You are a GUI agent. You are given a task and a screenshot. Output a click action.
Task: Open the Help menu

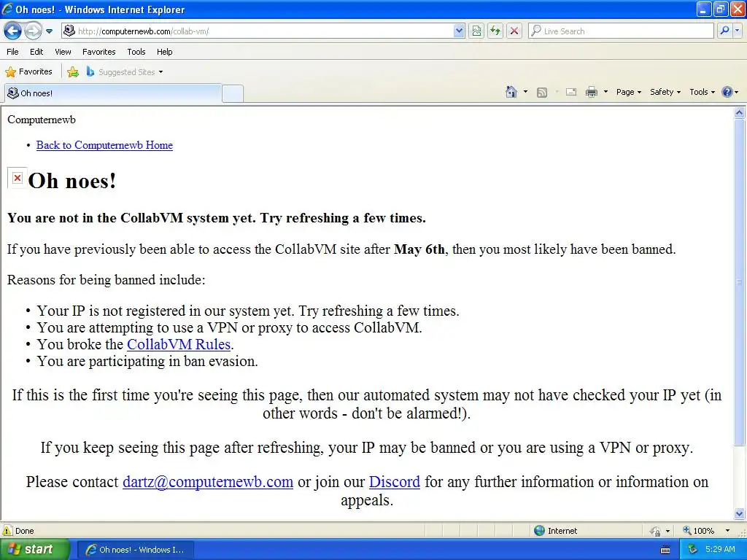click(x=164, y=52)
